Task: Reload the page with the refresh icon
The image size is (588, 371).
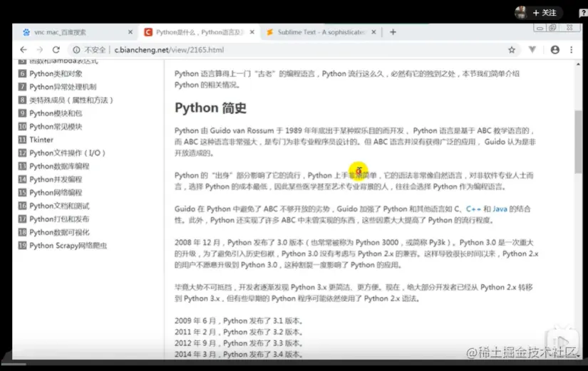Action: (56, 49)
